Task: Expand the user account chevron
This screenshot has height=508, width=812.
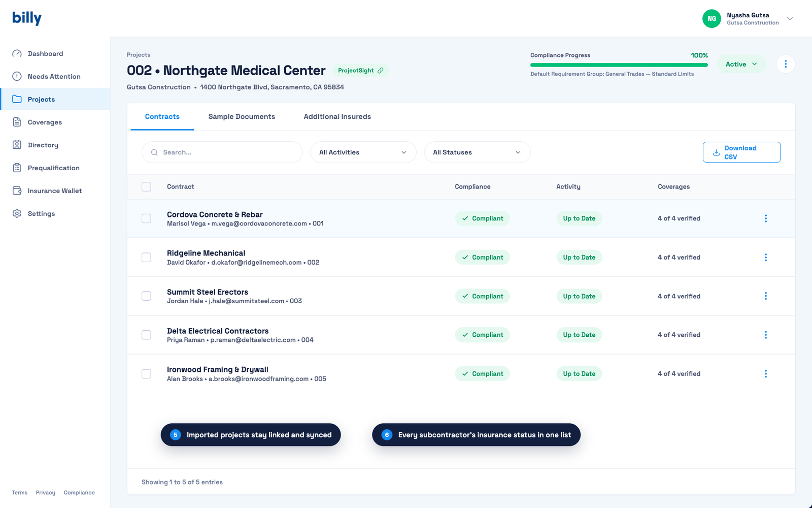Action: click(790, 19)
